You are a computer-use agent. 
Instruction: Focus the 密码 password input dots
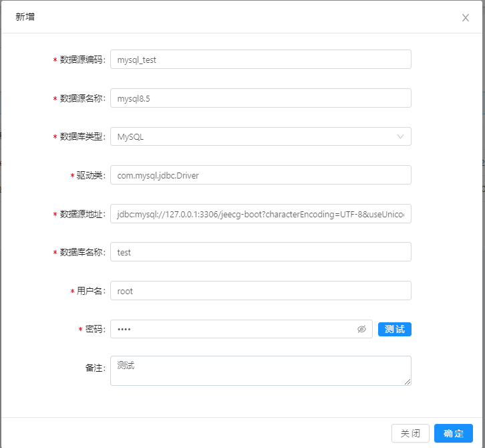tap(234, 329)
